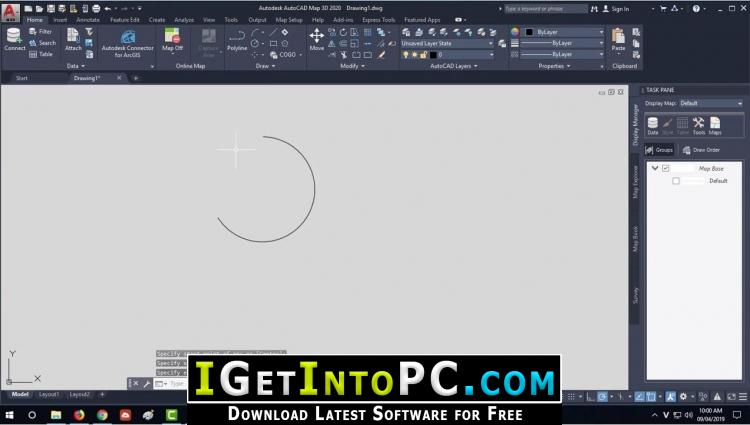The width and height of the screenshot is (750, 425).
Task: Select the Polyline draw tool
Action: point(237,40)
